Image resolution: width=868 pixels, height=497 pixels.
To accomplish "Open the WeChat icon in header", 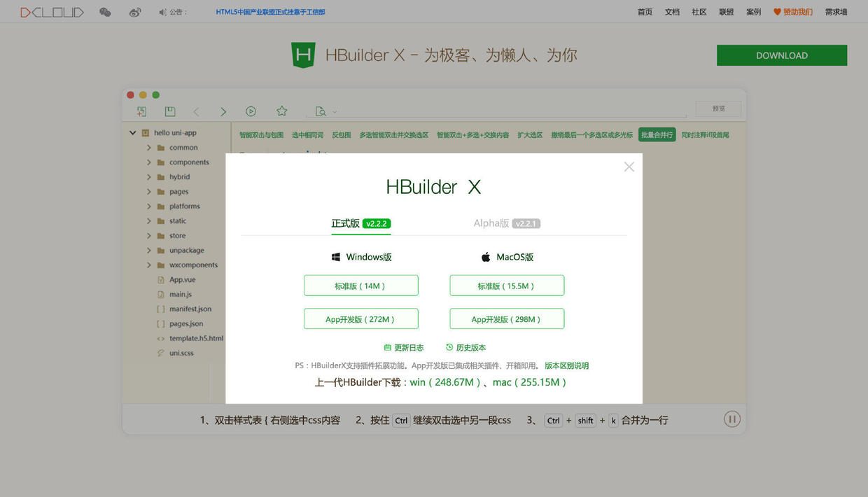I will 105,12.
